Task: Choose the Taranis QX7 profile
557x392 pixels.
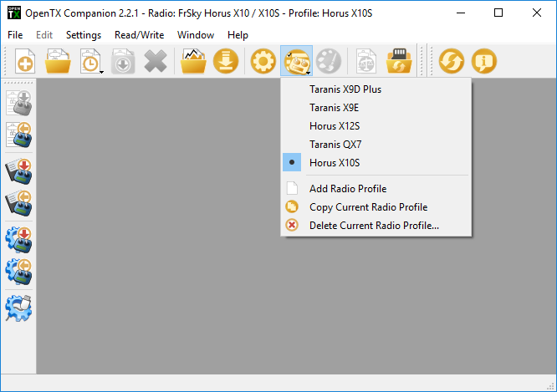Action: click(x=376, y=145)
